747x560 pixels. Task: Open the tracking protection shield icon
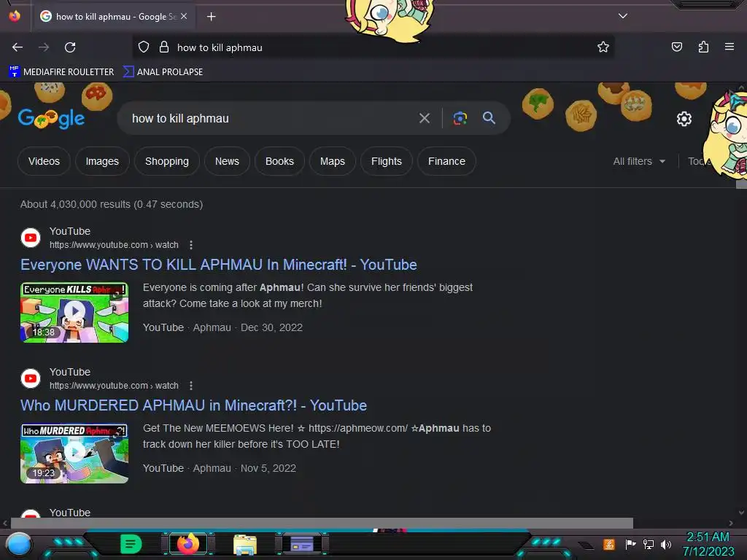(144, 47)
